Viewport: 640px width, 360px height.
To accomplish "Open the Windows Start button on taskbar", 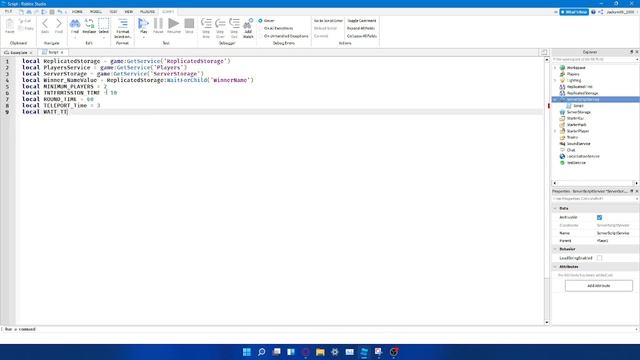I will pyautogui.click(x=247, y=352).
